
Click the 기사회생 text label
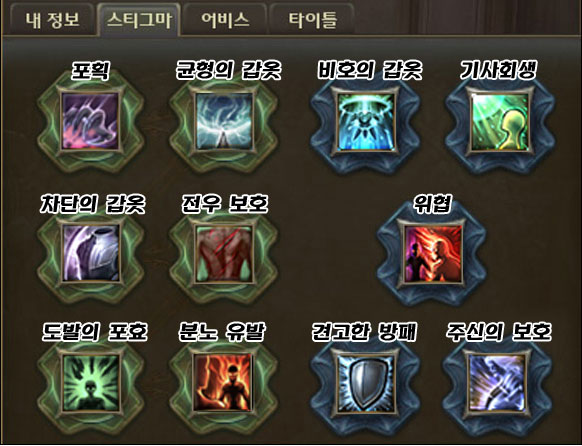click(498, 70)
